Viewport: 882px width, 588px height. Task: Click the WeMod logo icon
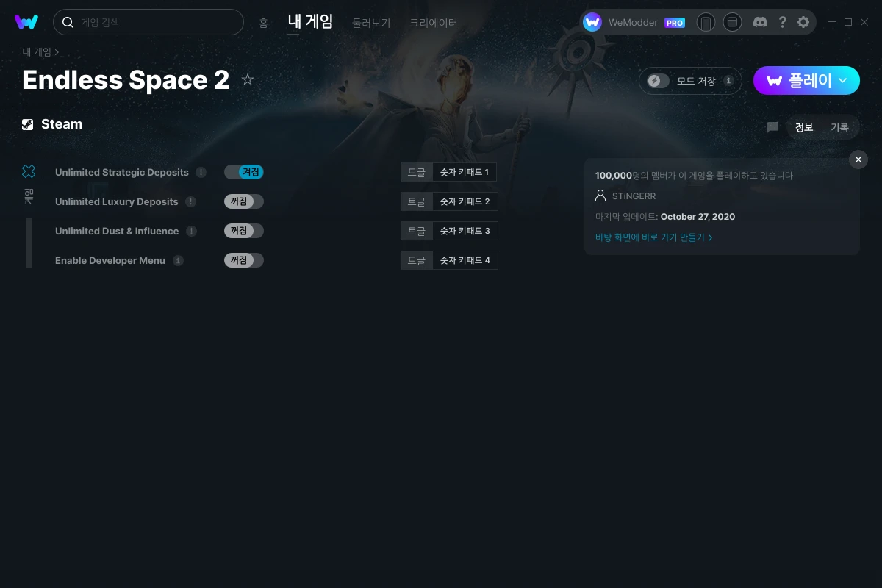26,22
